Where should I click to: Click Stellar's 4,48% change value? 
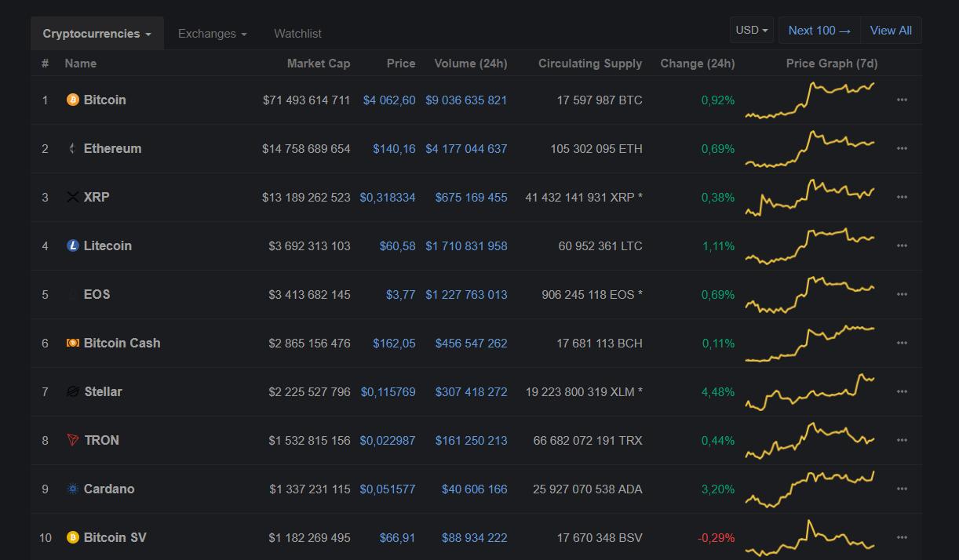(718, 391)
